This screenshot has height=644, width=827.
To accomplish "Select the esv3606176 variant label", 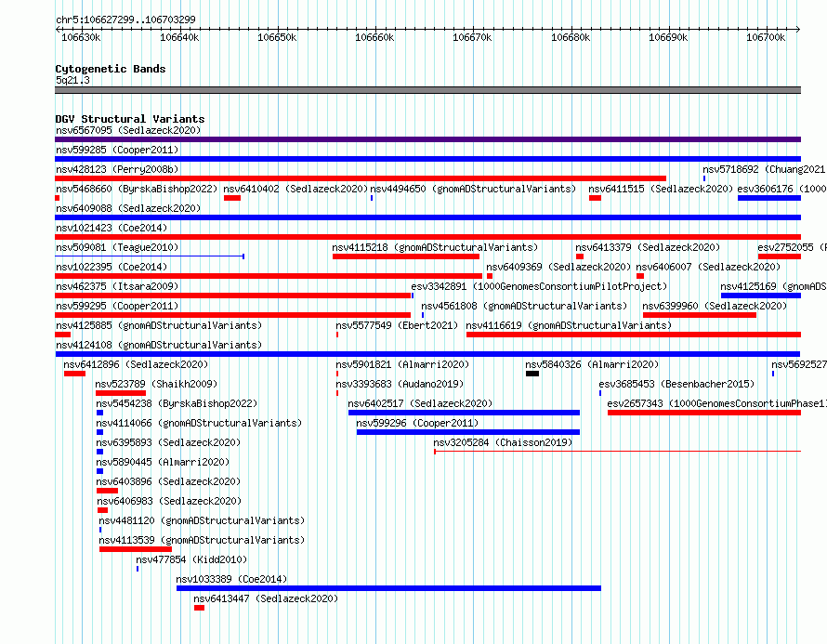I will pyautogui.click(x=781, y=189).
